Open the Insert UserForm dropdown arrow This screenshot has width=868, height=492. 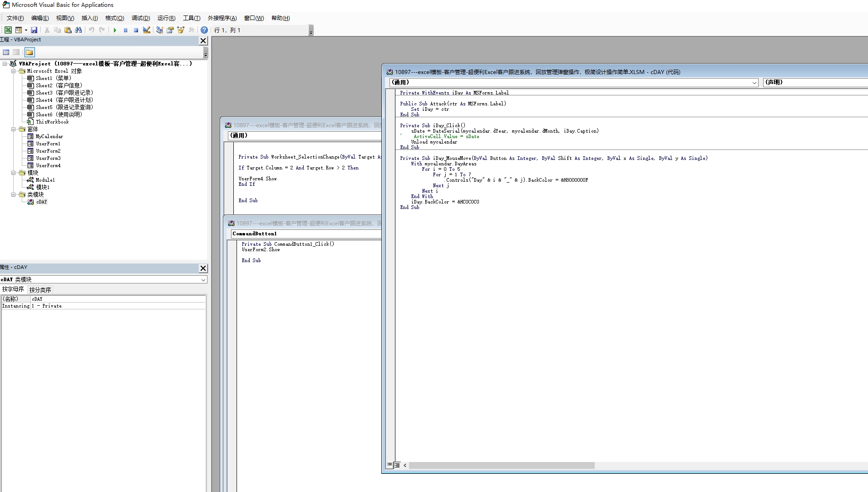26,30
